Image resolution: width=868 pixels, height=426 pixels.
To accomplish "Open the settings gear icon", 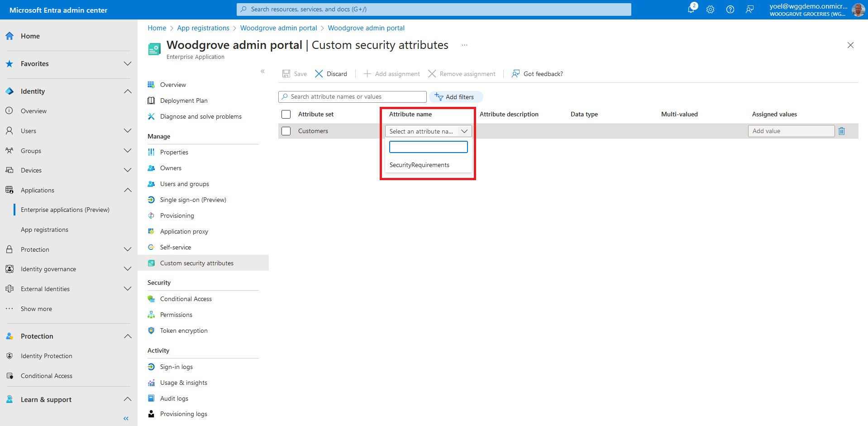I will coord(710,10).
